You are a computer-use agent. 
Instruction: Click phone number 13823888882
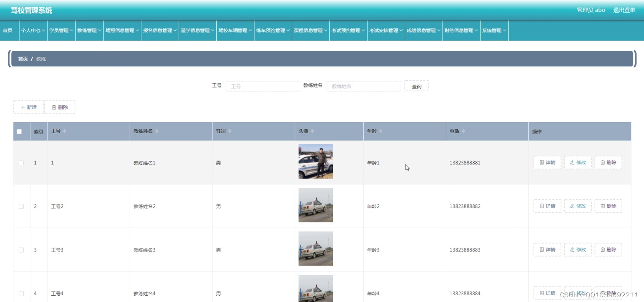(x=465, y=206)
